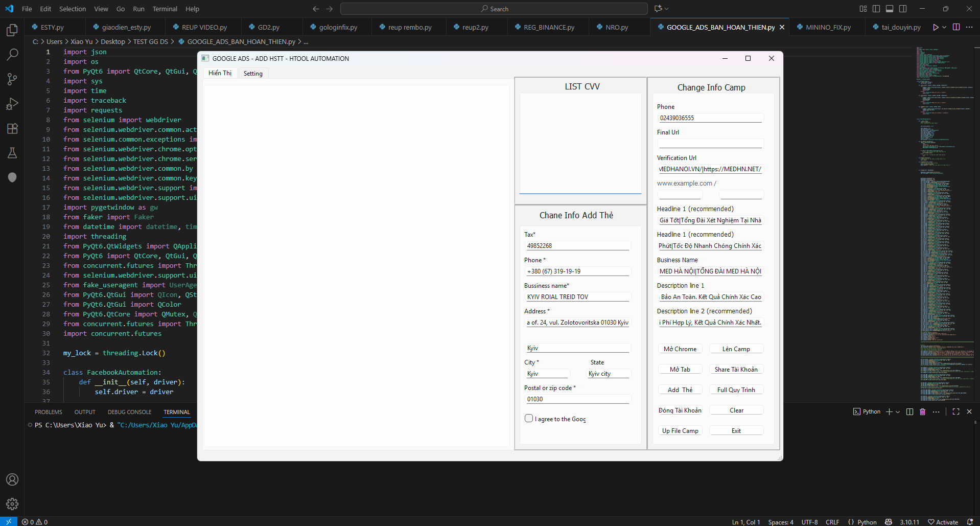
Task: Open the Terminal menu
Action: tap(165, 9)
